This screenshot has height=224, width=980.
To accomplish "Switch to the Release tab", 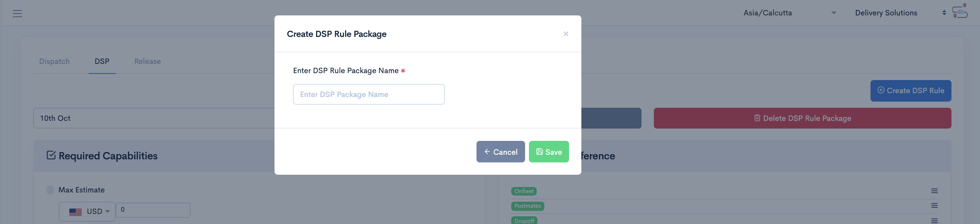I will (147, 61).
